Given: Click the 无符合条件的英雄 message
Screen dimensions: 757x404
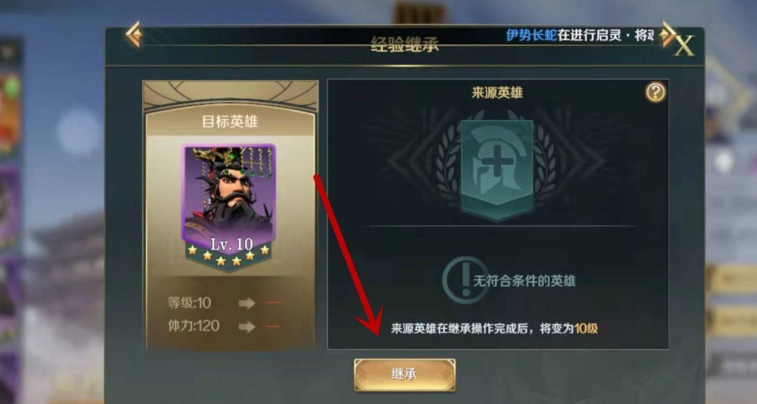Looking at the screenshot, I should [524, 280].
